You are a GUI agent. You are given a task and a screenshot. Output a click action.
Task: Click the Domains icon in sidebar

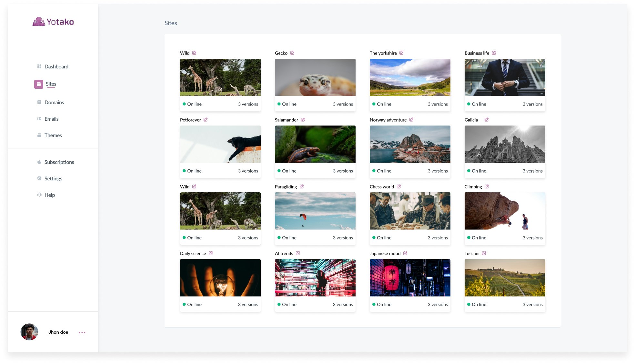click(39, 102)
